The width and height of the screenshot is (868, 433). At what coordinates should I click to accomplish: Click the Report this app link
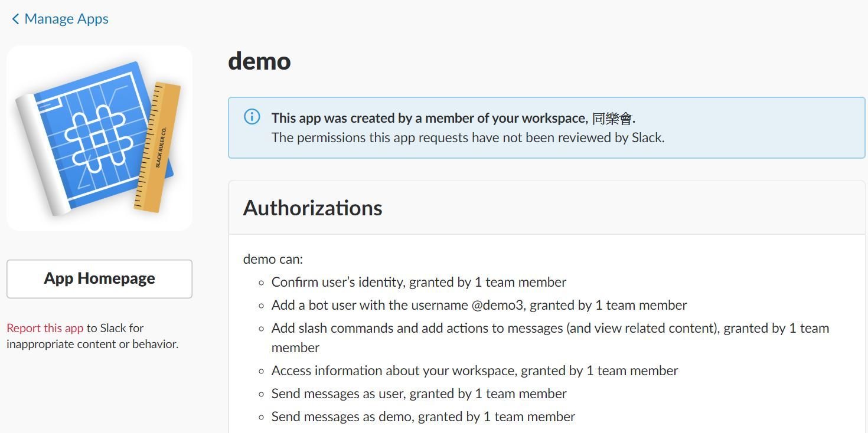[x=45, y=328]
